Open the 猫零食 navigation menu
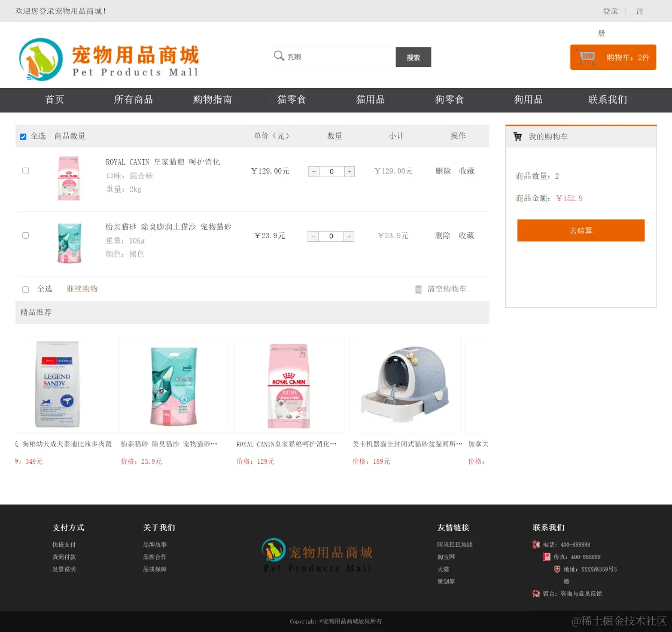672x632 pixels. click(291, 100)
